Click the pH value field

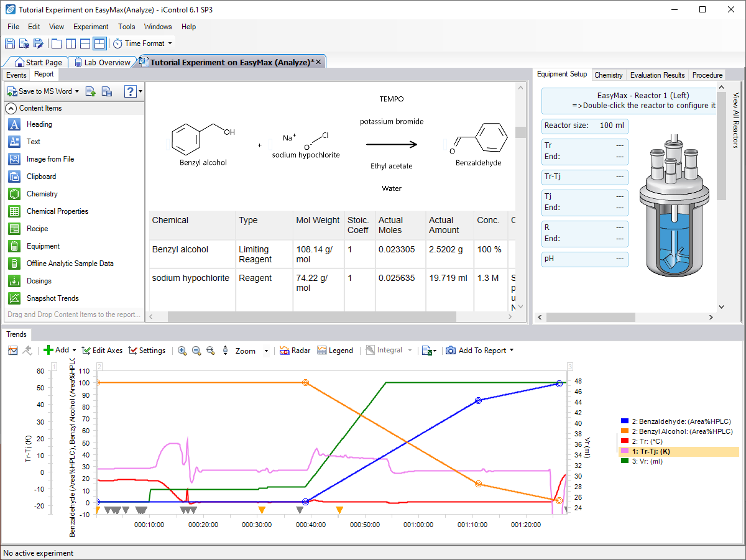tap(585, 259)
